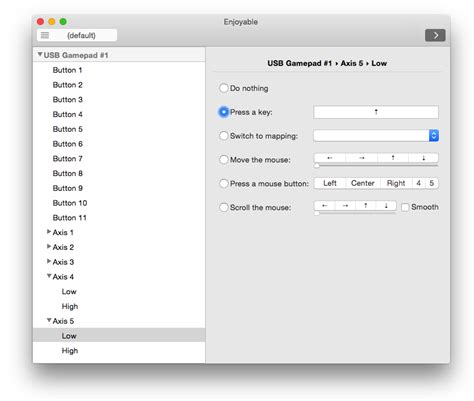Click the yellow minimize window button

[x=52, y=22]
